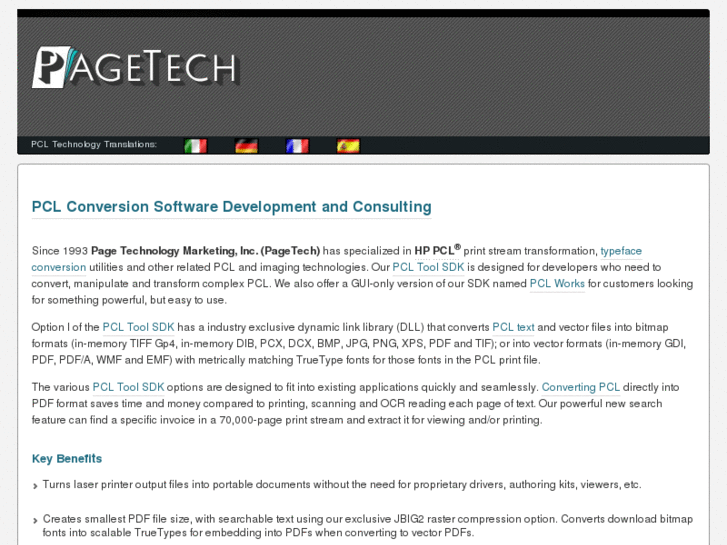Open the German flag translation
The width and height of the screenshot is (727, 545).
[246, 146]
